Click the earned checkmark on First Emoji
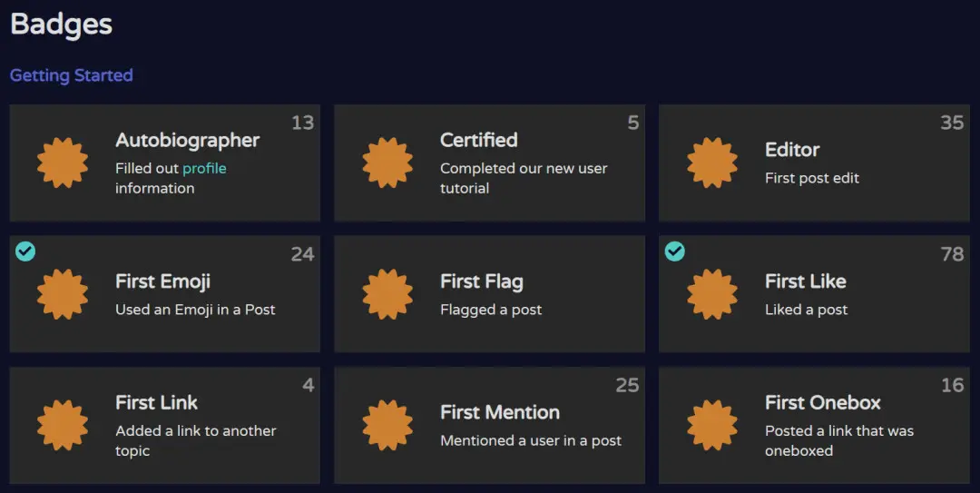This screenshot has width=980, height=493. 25,251
